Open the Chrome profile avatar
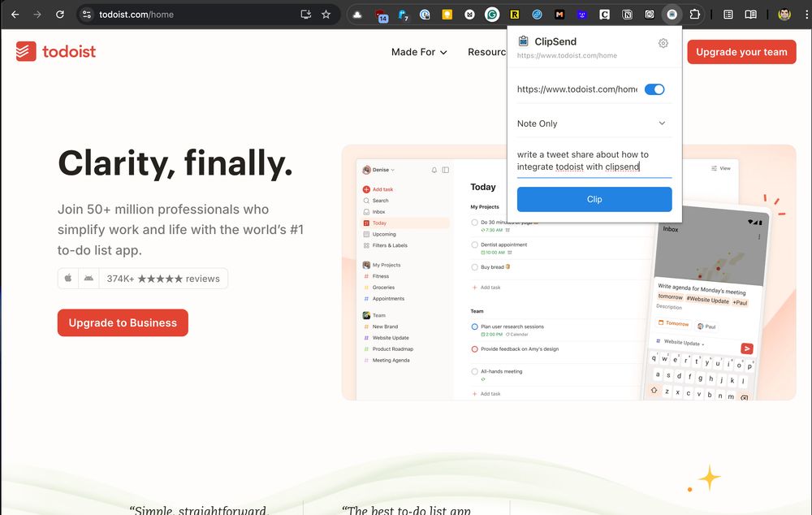The image size is (812, 515). coord(784,15)
